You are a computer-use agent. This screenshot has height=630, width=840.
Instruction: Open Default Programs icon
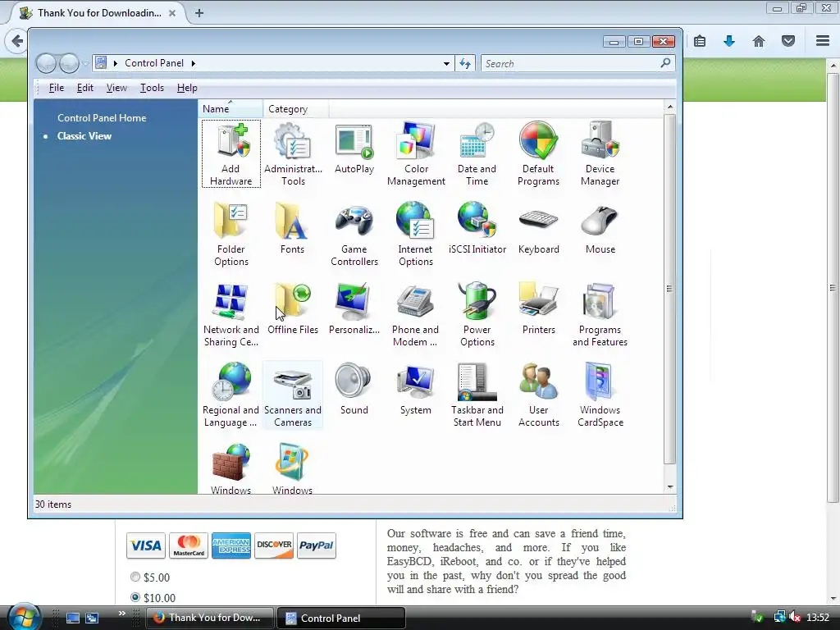pyautogui.click(x=538, y=153)
